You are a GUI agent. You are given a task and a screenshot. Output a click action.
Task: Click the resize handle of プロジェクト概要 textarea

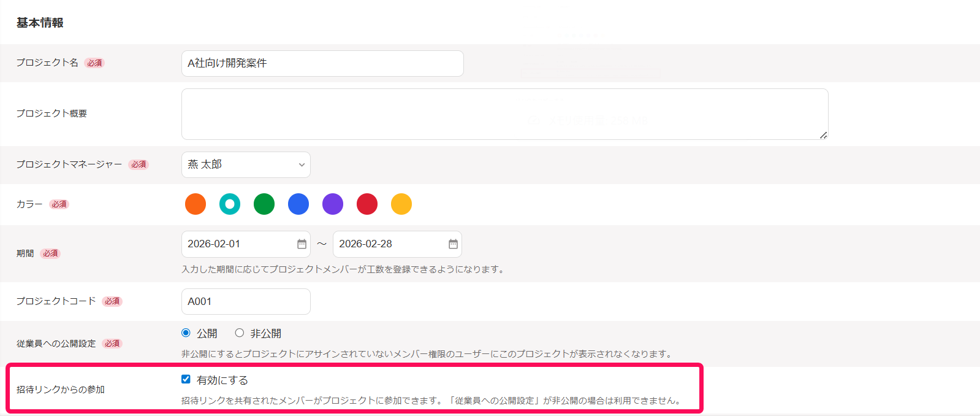823,135
